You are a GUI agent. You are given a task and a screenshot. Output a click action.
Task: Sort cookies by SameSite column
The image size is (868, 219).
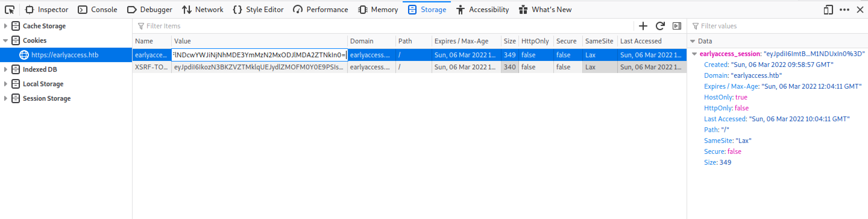tap(600, 41)
